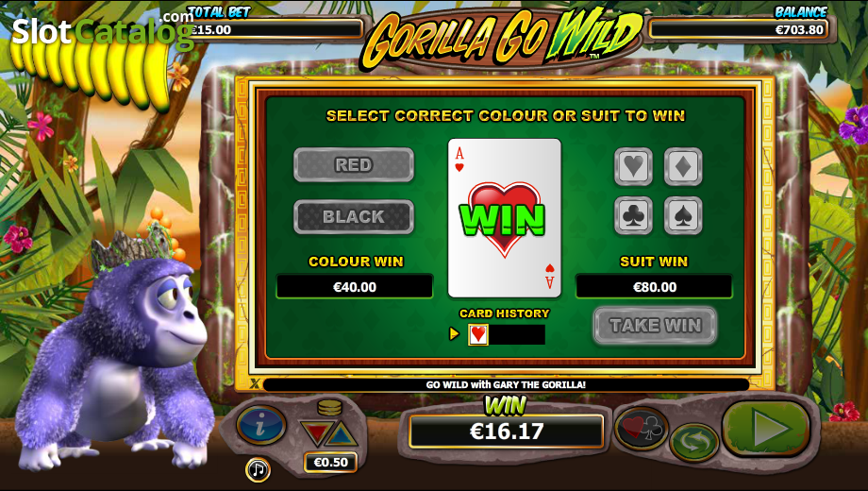This screenshot has width=868, height=491.
Task: Increase bet with the blue up triangle
Action: 342,435
